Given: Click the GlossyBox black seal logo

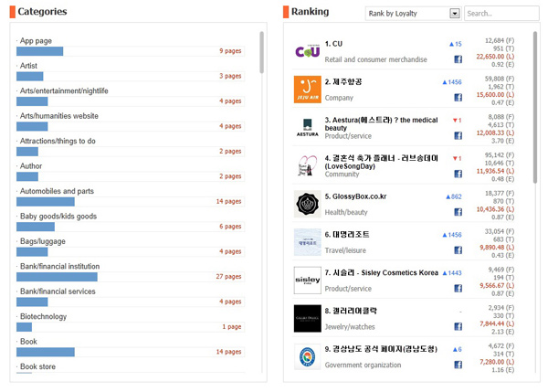Looking at the screenshot, I should (x=307, y=204).
